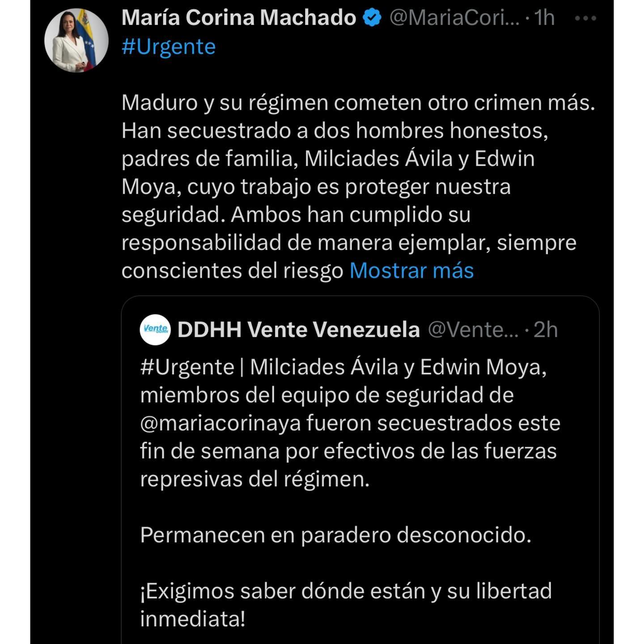The height and width of the screenshot is (644, 644).
Task: Open María Corina Machado's profile picture
Action: 76,40
